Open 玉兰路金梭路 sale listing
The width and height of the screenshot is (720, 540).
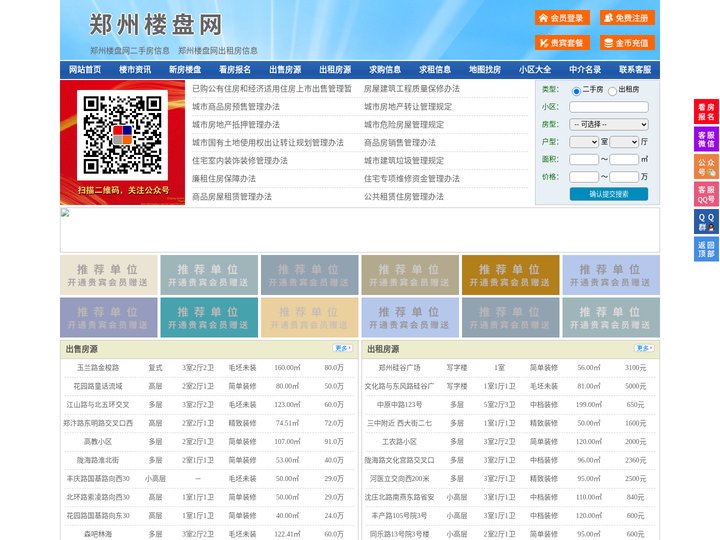(x=98, y=368)
